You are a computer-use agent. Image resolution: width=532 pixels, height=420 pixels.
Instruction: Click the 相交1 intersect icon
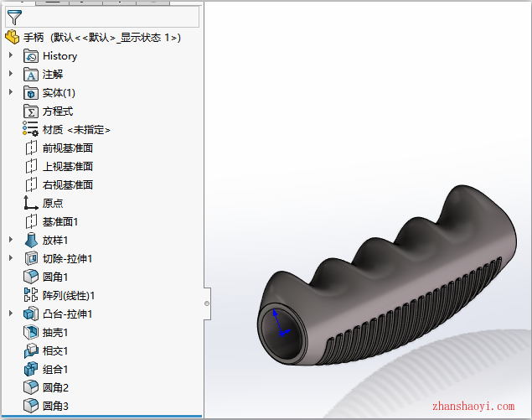[31, 350]
